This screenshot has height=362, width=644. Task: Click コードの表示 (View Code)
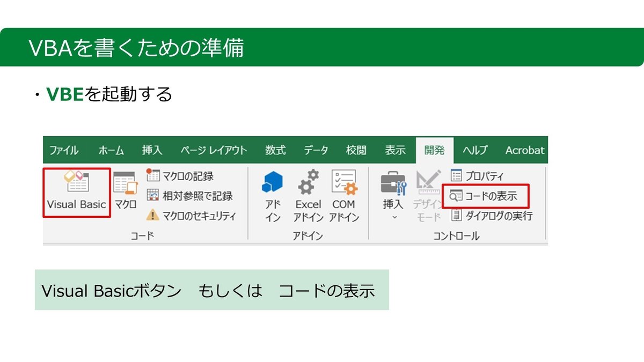point(485,196)
